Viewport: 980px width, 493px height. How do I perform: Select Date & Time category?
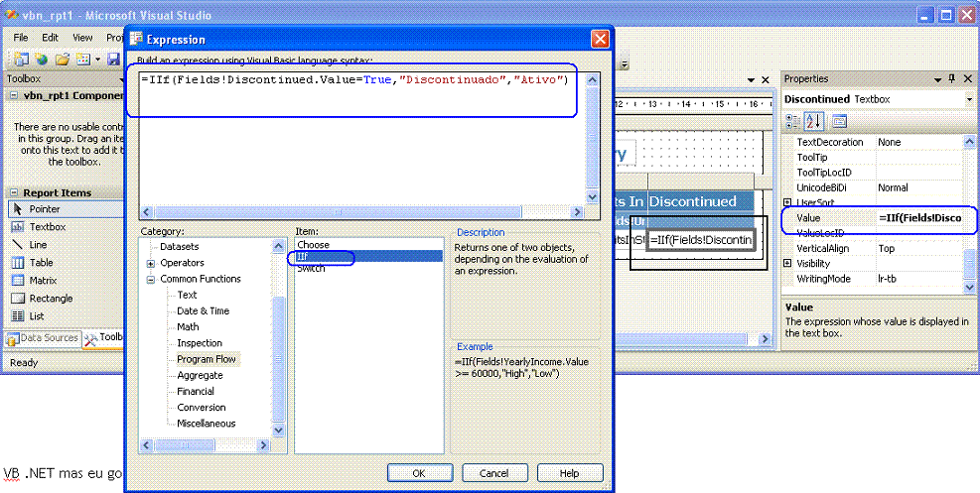(204, 310)
